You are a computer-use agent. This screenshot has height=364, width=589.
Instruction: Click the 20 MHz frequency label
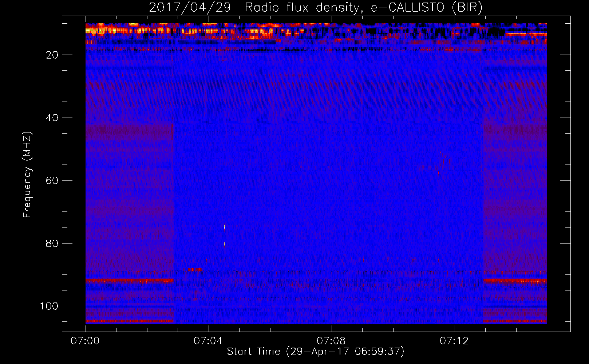pos(52,55)
